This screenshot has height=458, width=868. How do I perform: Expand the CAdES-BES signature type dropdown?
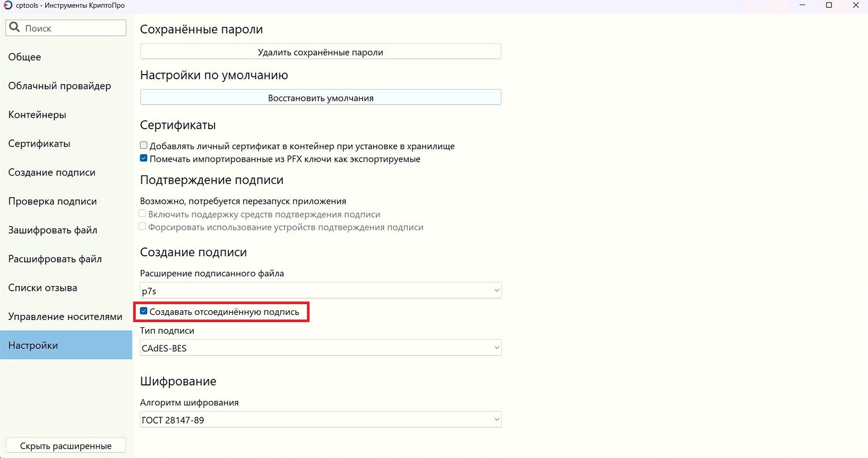320,348
